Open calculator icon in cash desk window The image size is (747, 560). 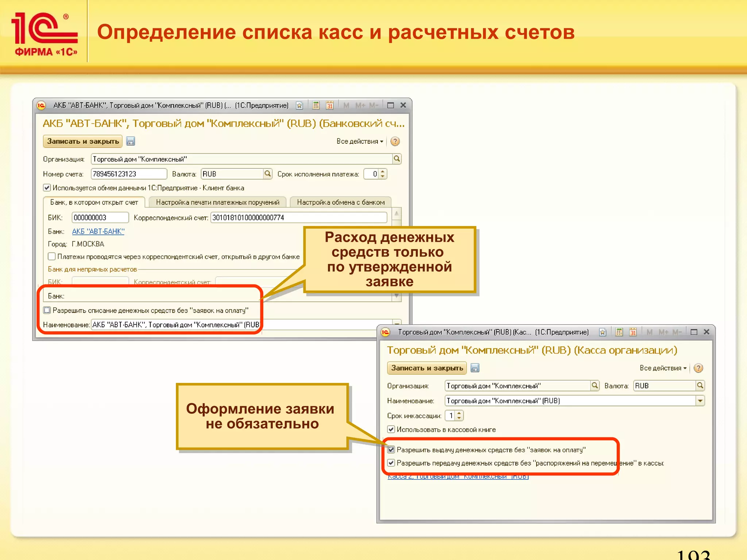pos(619,332)
